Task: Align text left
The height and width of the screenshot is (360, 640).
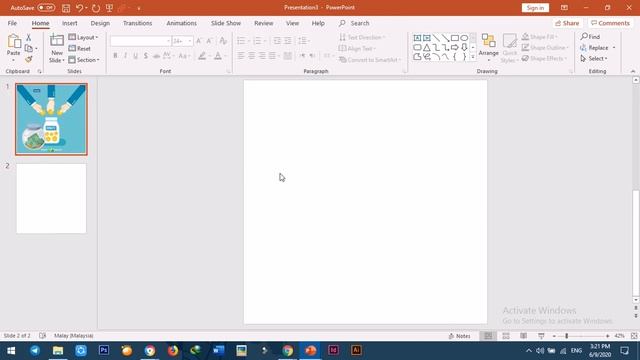Action: (x=241, y=56)
